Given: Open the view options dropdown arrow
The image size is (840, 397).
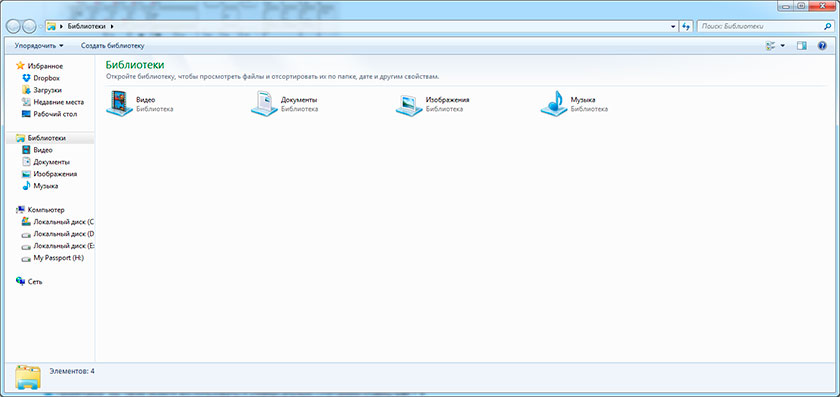Looking at the screenshot, I should pos(783,46).
